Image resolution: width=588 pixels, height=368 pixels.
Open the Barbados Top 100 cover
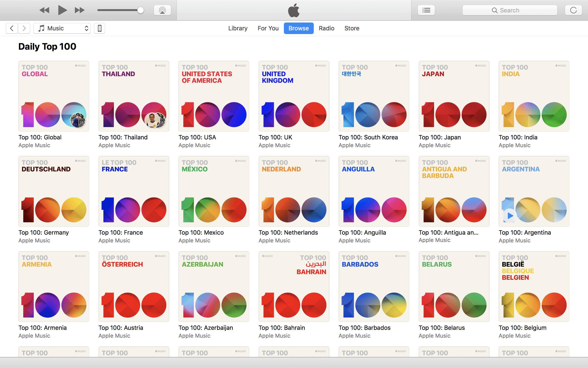[x=374, y=287]
